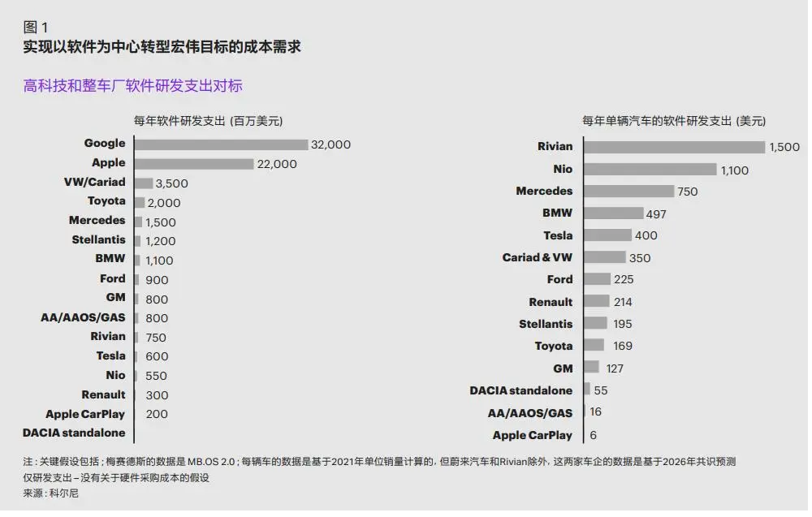Click the value 169 beside Toyota
The width and height of the screenshot is (812, 517).
(623, 347)
